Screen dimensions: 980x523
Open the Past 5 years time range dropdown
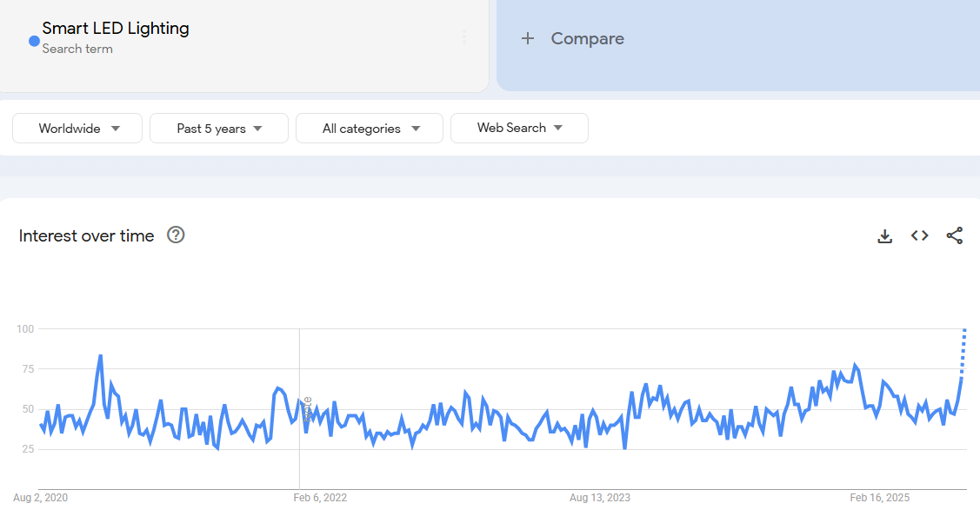tap(219, 129)
